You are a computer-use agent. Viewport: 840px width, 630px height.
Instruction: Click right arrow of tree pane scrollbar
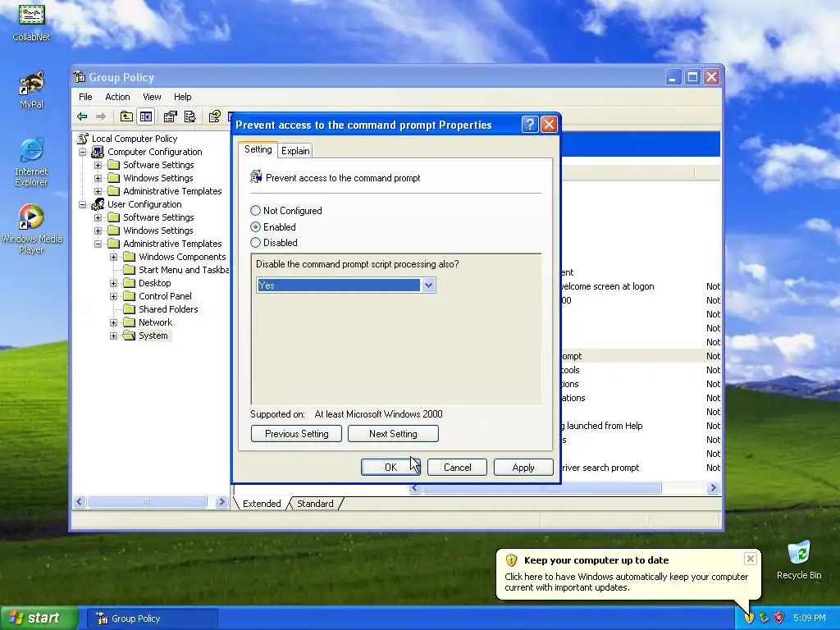click(221, 502)
